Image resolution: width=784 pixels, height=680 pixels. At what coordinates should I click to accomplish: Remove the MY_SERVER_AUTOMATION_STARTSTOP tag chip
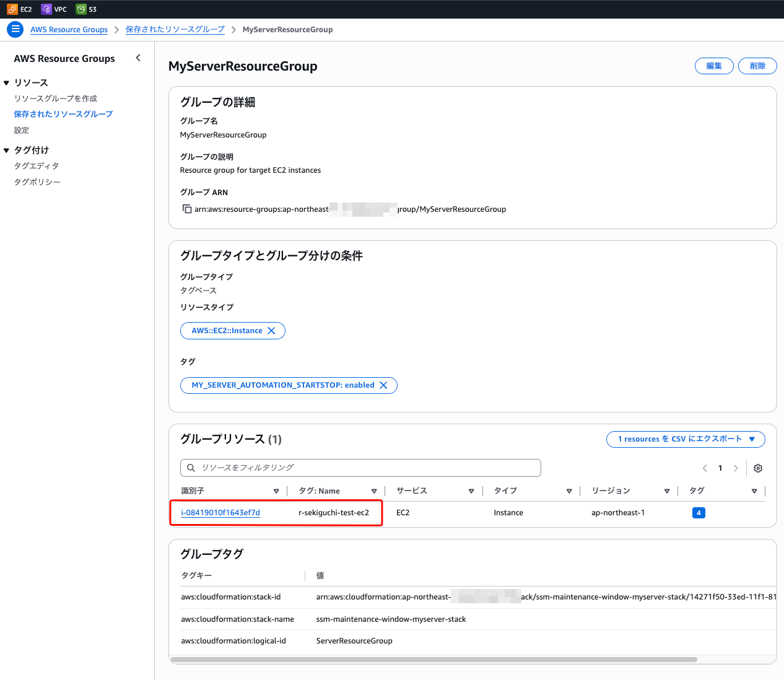383,385
